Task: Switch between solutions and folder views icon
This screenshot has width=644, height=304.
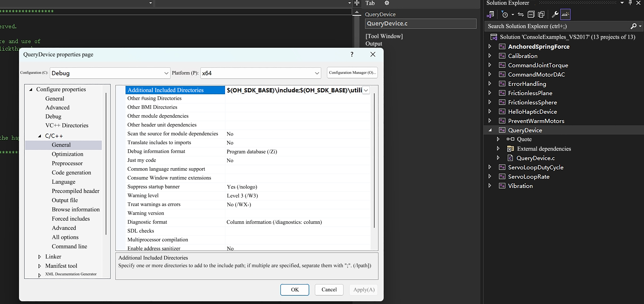Action: click(490, 14)
